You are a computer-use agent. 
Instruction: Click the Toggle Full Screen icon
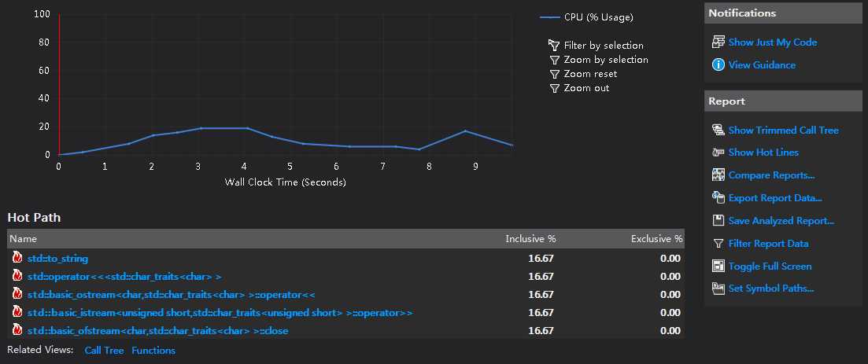pyautogui.click(x=718, y=267)
